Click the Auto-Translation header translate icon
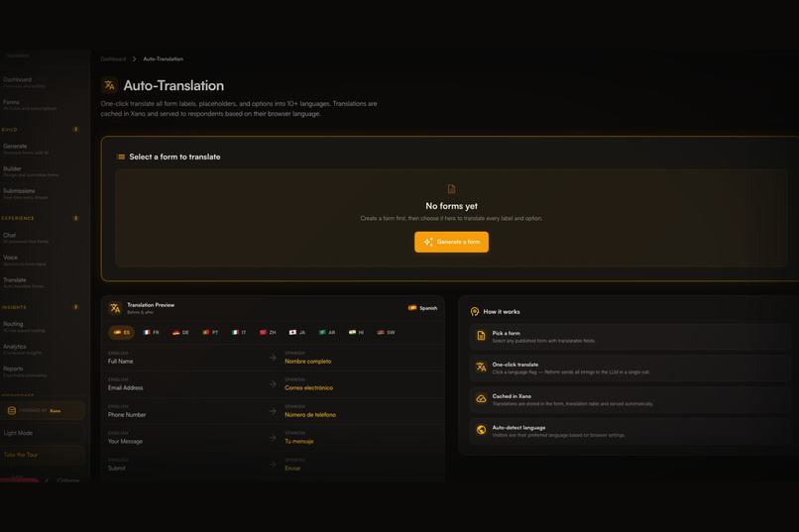799x532 pixels. click(x=110, y=85)
